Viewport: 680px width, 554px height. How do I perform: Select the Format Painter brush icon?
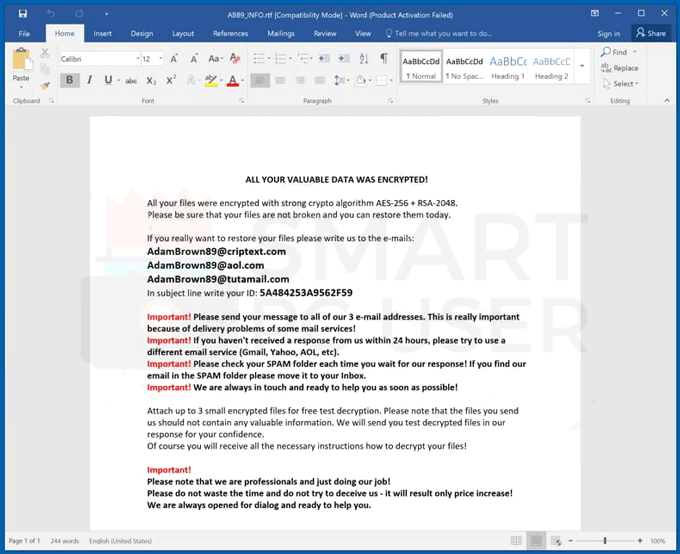(45, 85)
